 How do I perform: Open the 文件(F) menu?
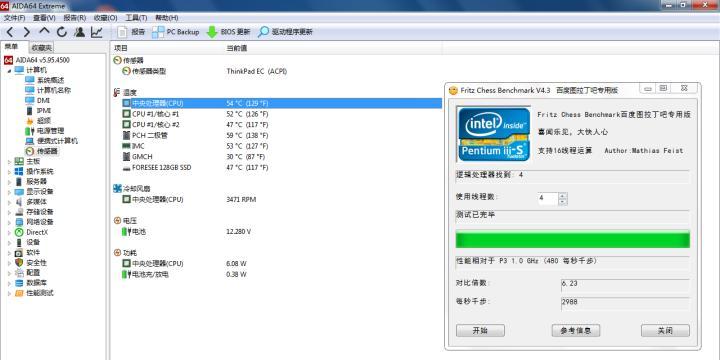pos(14,17)
